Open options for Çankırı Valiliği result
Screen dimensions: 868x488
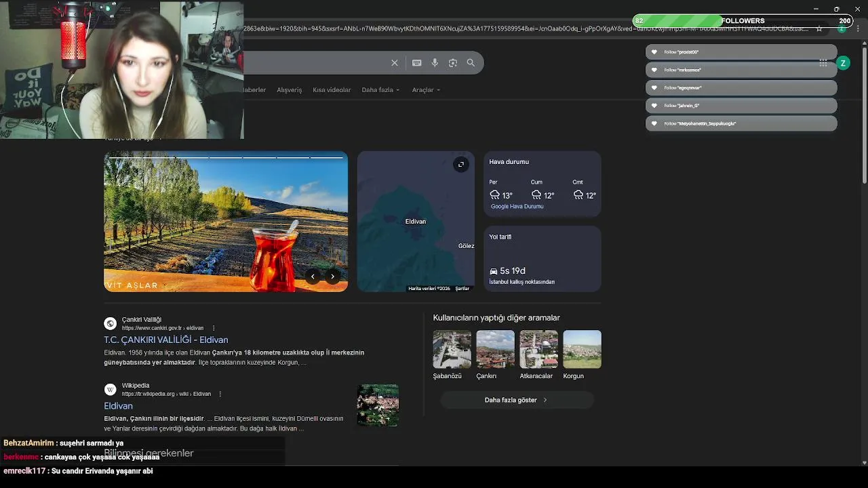pyautogui.click(x=214, y=328)
